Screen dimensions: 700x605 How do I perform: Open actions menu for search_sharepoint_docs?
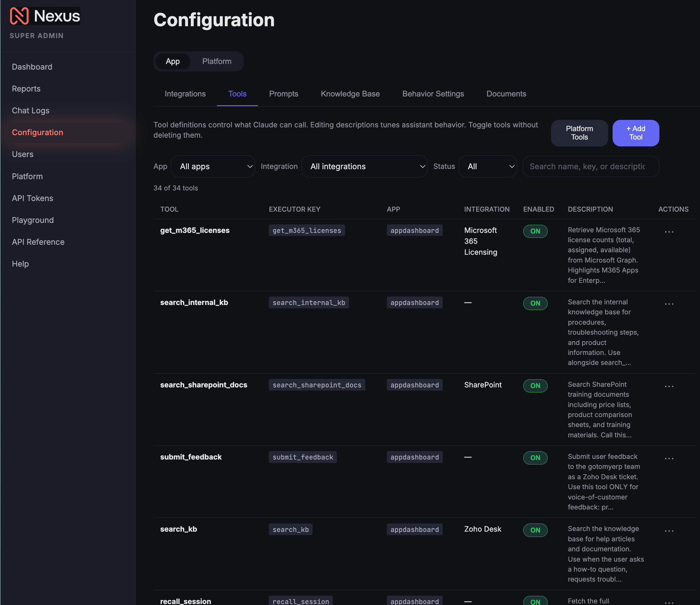(x=669, y=386)
